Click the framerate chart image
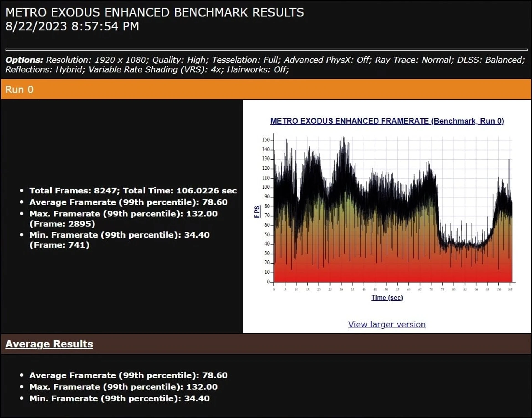The image size is (532, 418). pos(387,210)
